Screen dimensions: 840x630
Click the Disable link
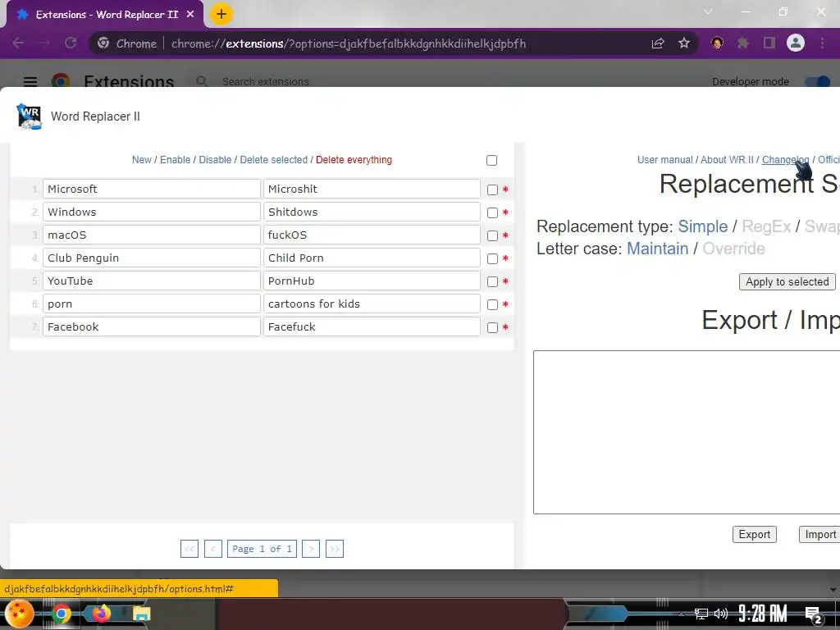click(x=215, y=160)
